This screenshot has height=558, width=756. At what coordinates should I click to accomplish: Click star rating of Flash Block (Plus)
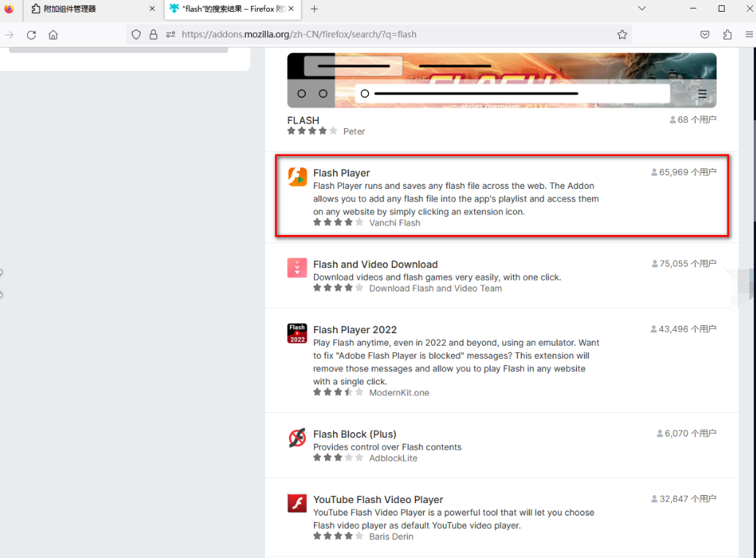(x=338, y=458)
